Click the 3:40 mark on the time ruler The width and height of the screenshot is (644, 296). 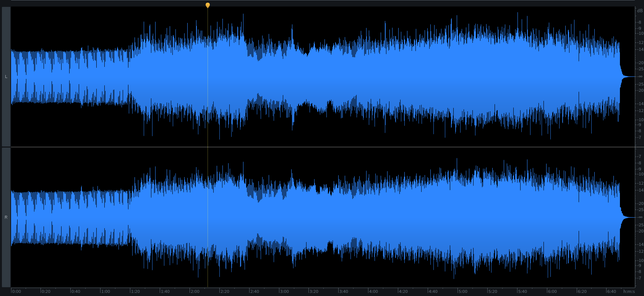tap(344, 291)
